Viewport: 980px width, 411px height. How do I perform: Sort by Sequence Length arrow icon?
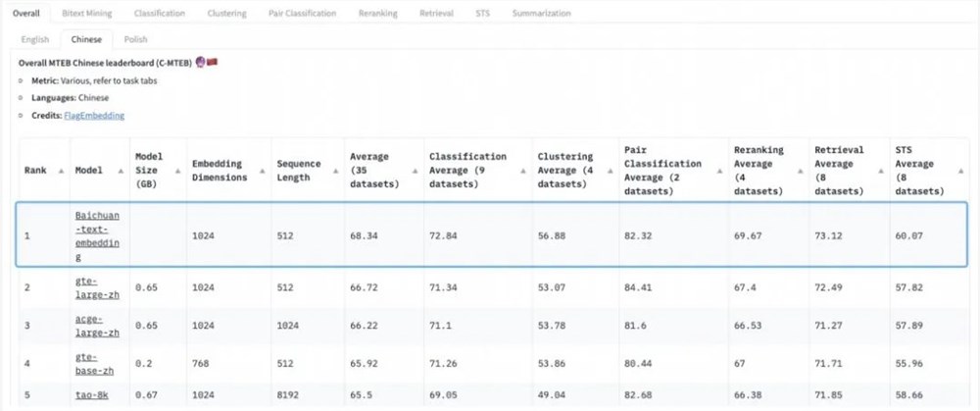coord(335,171)
